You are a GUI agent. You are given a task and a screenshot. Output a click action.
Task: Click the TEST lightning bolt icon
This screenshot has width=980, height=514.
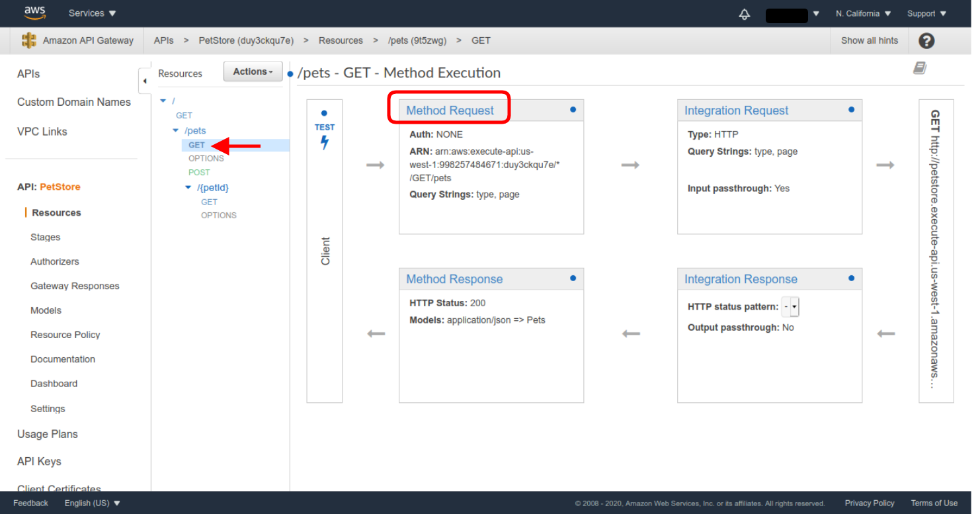coord(325,142)
